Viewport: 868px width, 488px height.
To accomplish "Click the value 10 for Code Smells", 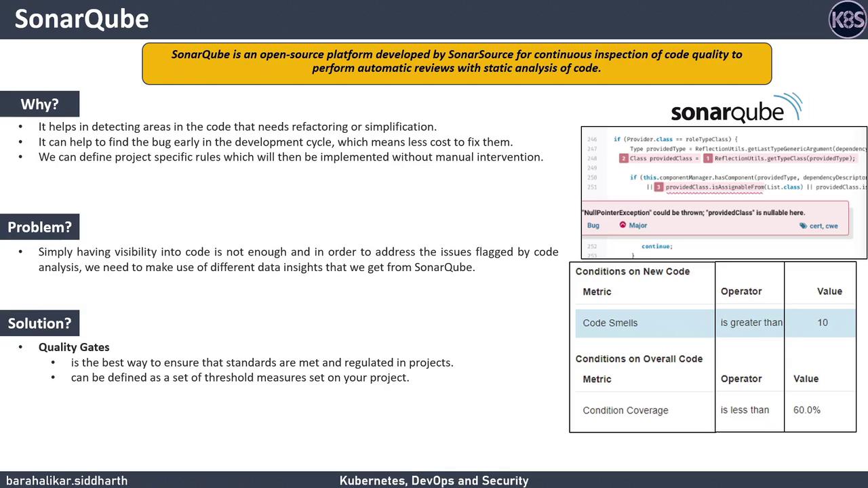I will [x=822, y=323].
